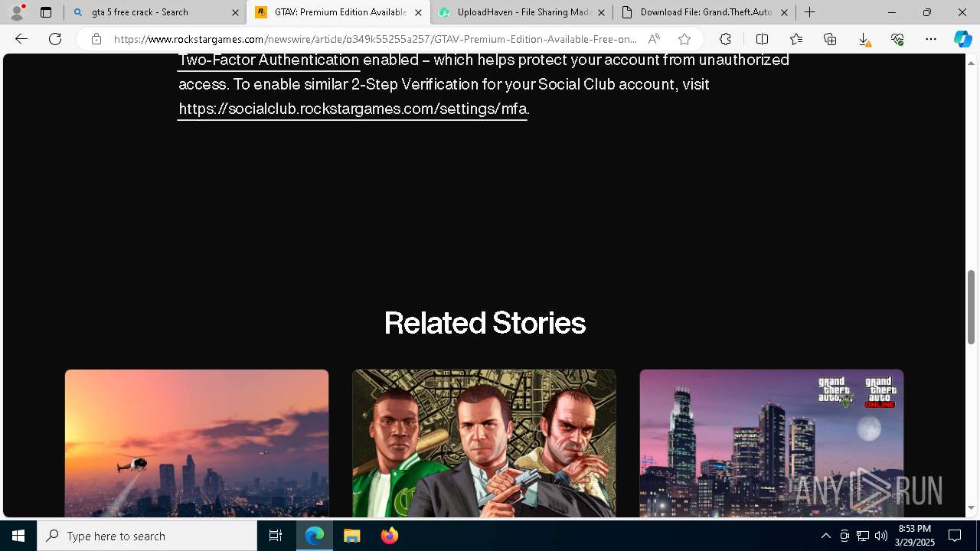Image resolution: width=980 pixels, height=551 pixels.
Task: Switch to the UploadHaven File Sharing tab
Action: pyautogui.click(x=521, y=12)
